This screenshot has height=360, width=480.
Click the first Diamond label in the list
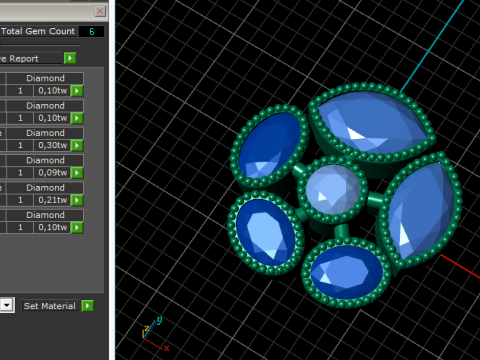click(45, 78)
